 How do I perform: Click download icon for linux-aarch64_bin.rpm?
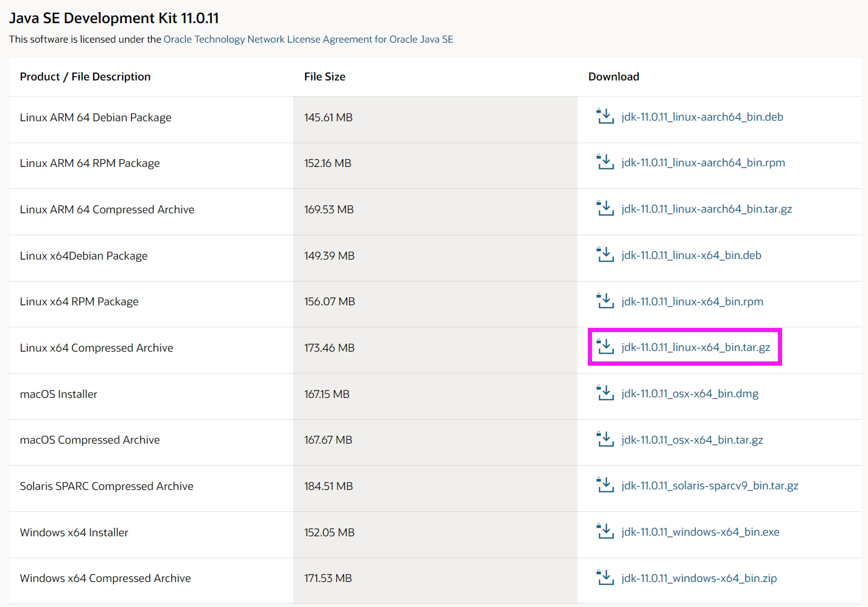(605, 162)
